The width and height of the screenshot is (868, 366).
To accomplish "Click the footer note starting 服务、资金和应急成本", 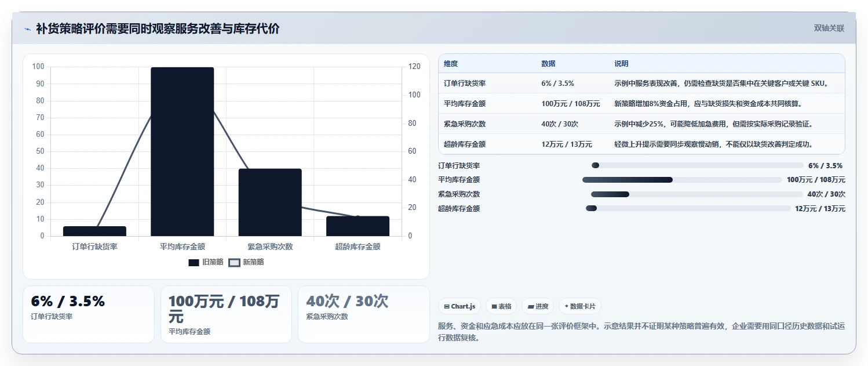I will click(641, 332).
